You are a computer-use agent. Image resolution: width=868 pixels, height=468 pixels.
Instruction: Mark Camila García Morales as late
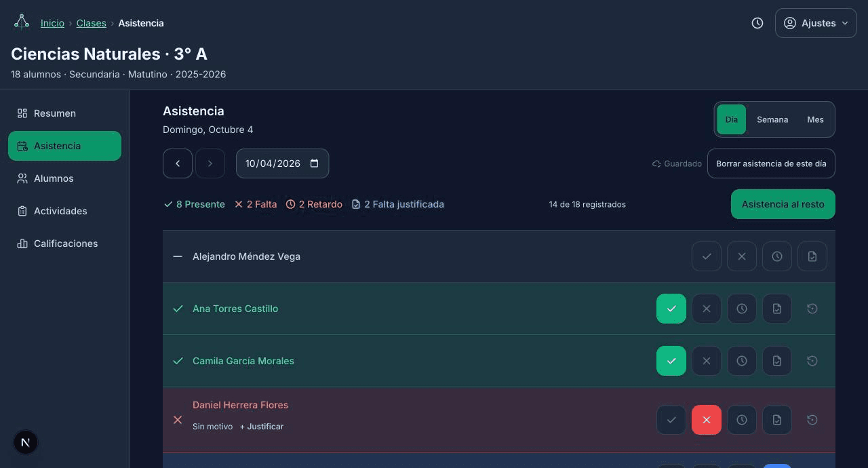click(x=742, y=361)
